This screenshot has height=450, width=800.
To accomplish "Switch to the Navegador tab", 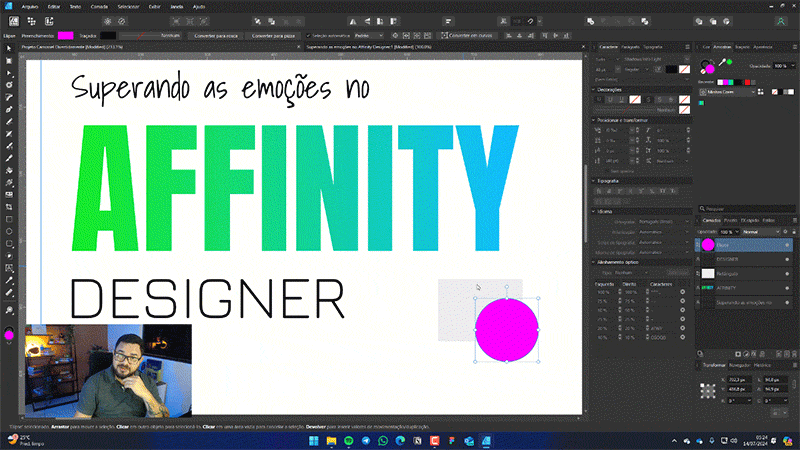I will coord(739,365).
